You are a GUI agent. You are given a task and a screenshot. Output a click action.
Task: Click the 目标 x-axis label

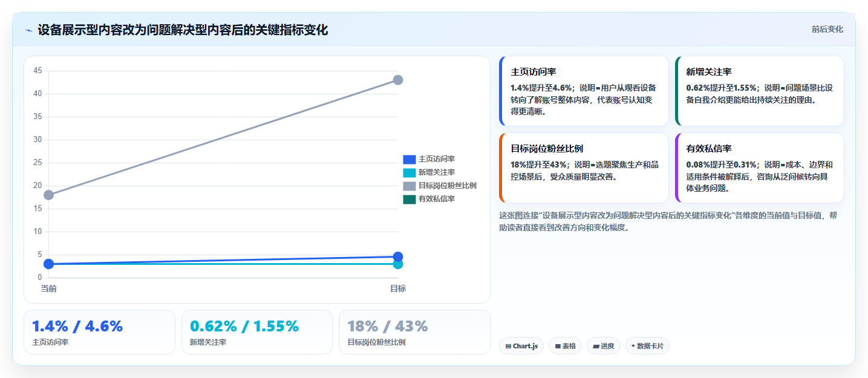(398, 288)
